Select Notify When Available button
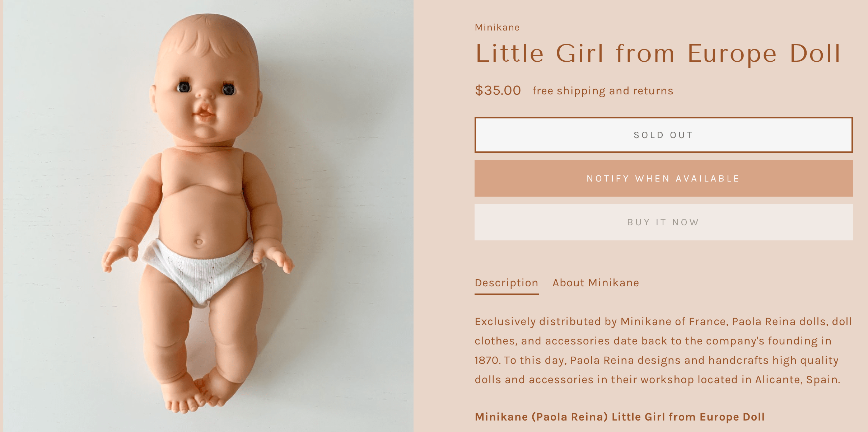The image size is (868, 432). click(663, 178)
